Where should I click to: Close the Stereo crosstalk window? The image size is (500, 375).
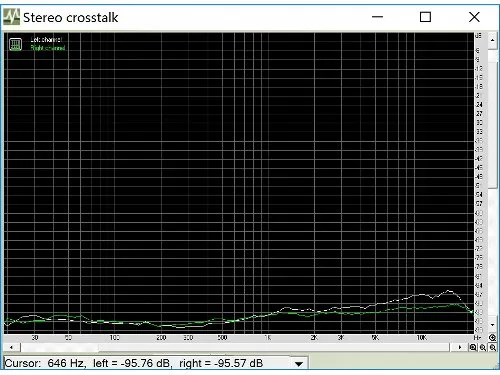(474, 17)
